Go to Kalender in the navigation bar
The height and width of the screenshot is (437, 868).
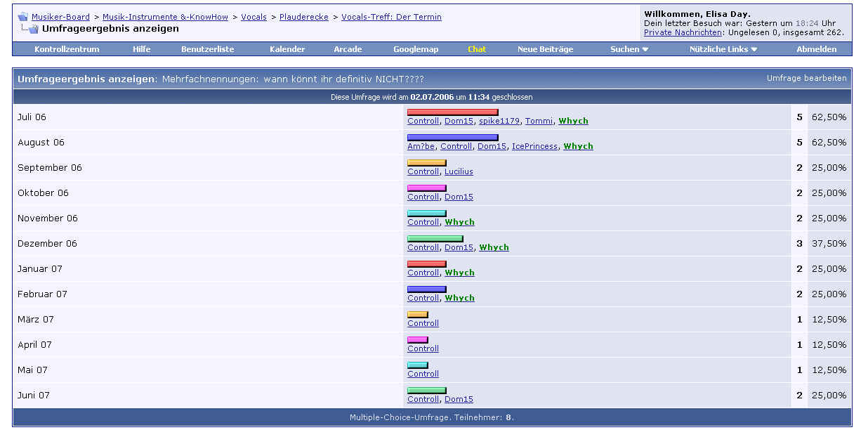pyautogui.click(x=287, y=49)
